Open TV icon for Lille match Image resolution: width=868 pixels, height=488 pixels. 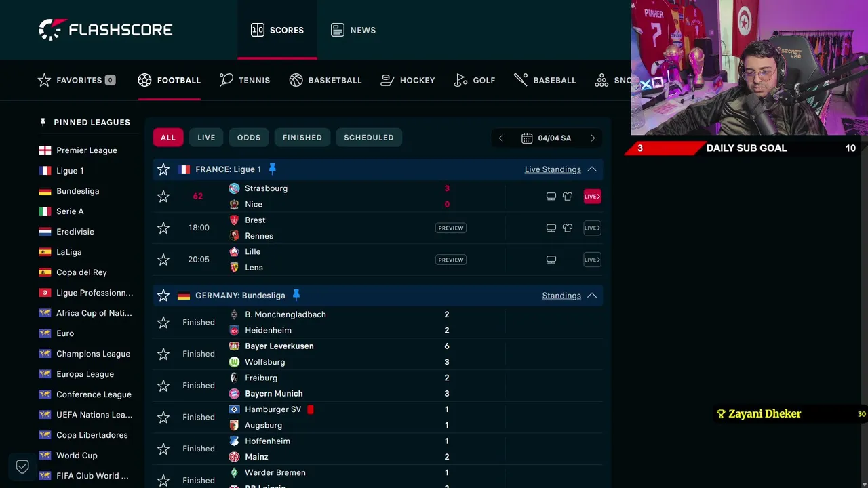click(551, 260)
